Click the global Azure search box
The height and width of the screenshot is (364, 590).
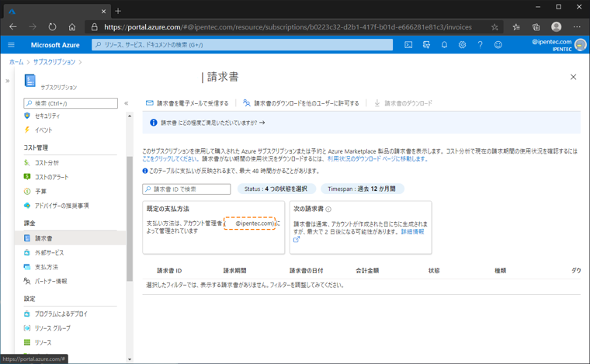pyautogui.click(x=242, y=45)
